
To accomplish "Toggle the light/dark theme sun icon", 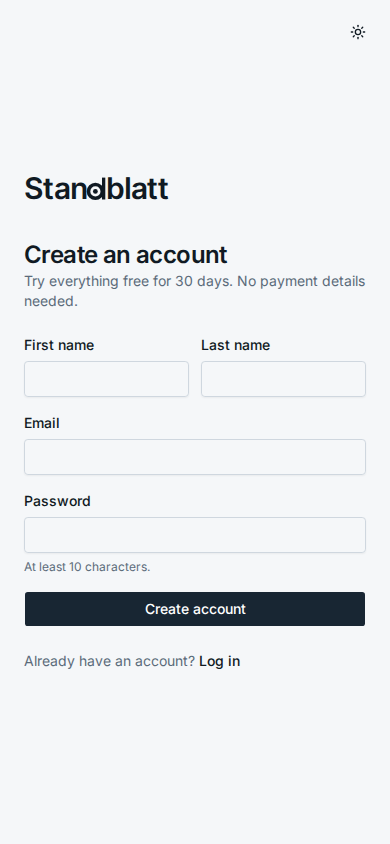I will point(358,32).
